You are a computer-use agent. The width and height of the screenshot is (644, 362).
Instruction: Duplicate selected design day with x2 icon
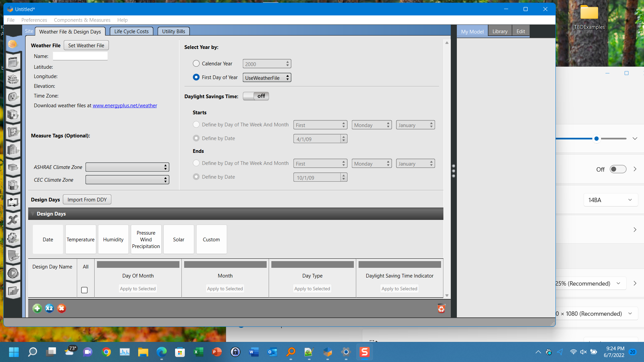[x=49, y=308]
